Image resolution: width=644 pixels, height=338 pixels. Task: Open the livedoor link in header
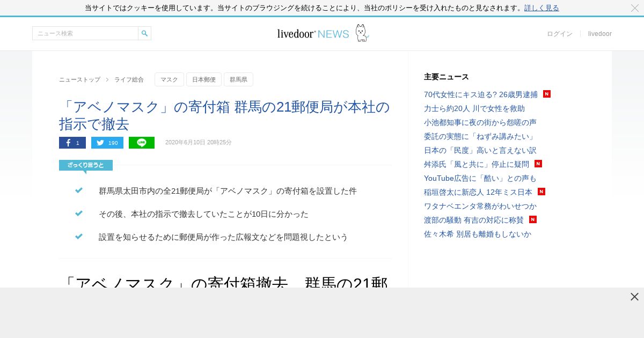coord(600,34)
